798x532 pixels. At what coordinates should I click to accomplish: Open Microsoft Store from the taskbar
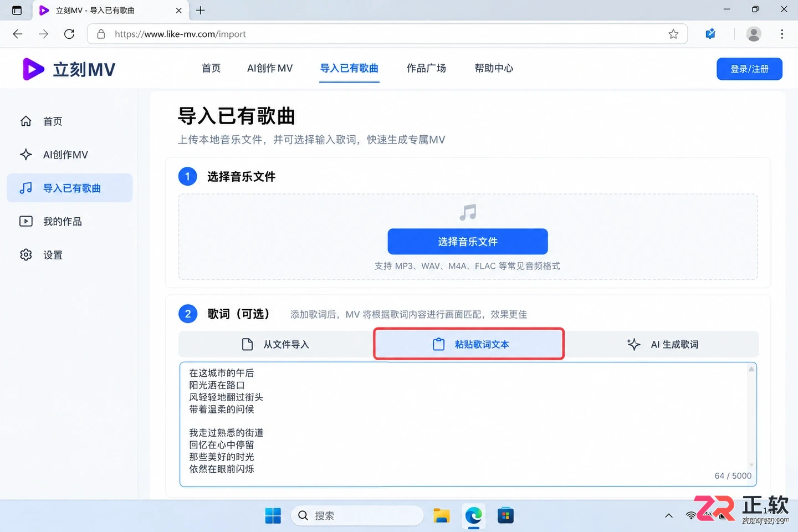tap(505, 516)
